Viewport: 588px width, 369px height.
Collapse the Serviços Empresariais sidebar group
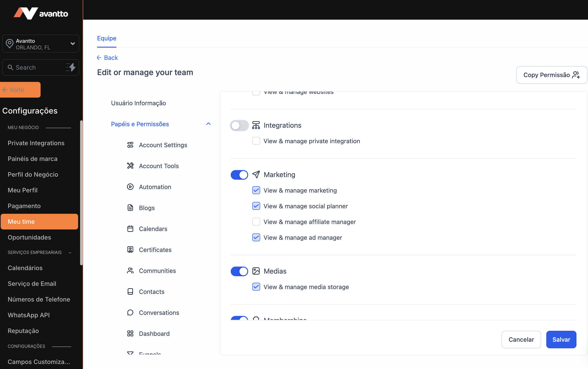click(x=70, y=253)
